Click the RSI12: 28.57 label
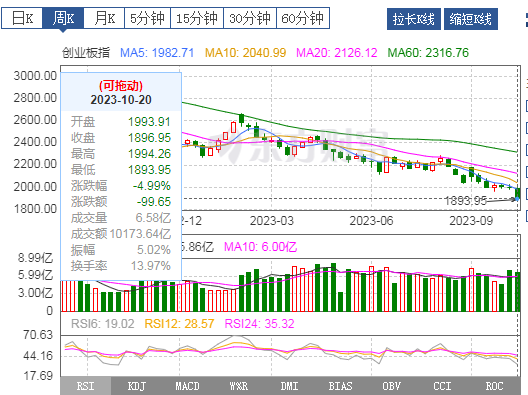The width and height of the screenshot is (528, 395). point(179,324)
